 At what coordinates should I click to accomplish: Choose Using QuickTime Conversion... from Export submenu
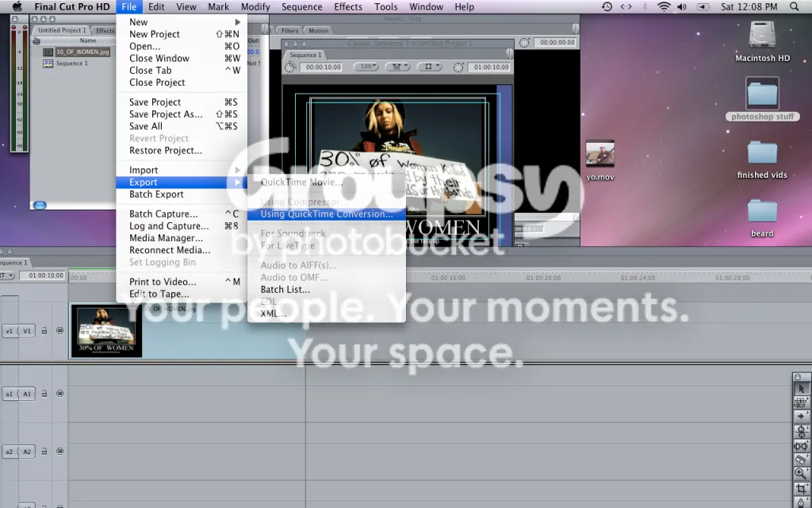[x=327, y=214]
